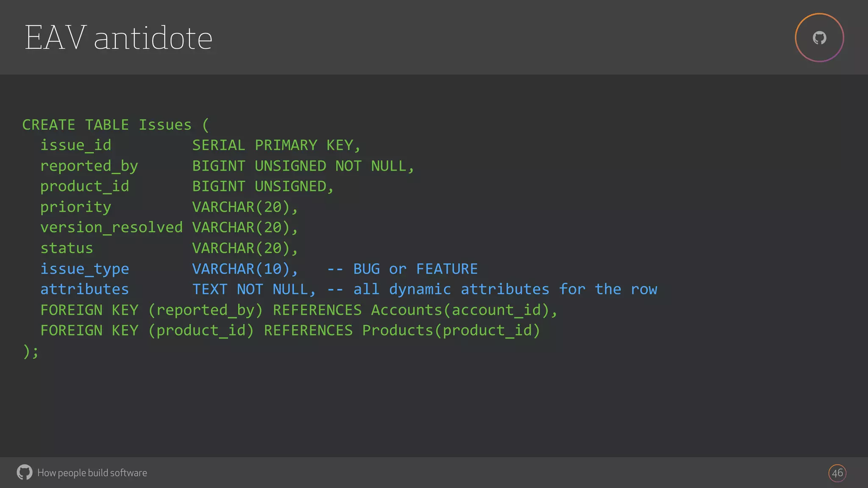Click the circled GitHub Octocat logo

click(819, 38)
